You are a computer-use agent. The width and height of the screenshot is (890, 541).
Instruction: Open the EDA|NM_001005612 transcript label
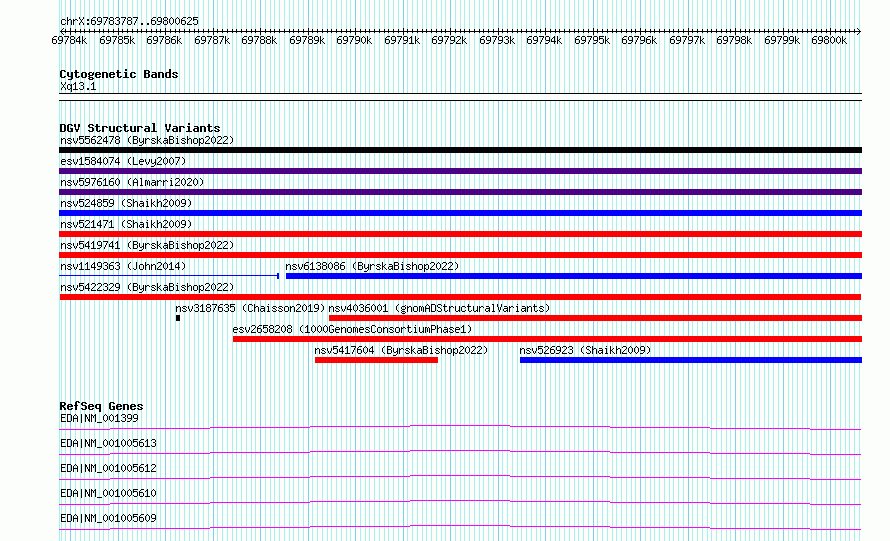[x=108, y=468]
